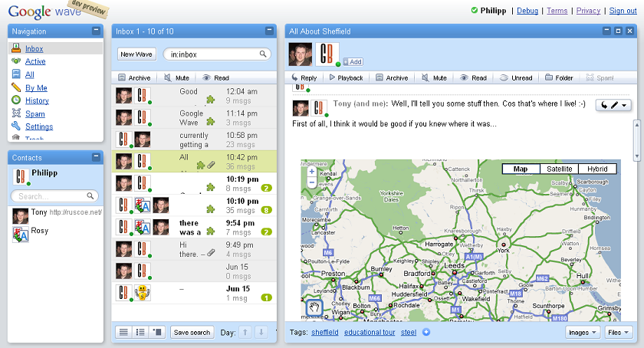Open the sheffield tag link

[325, 332]
